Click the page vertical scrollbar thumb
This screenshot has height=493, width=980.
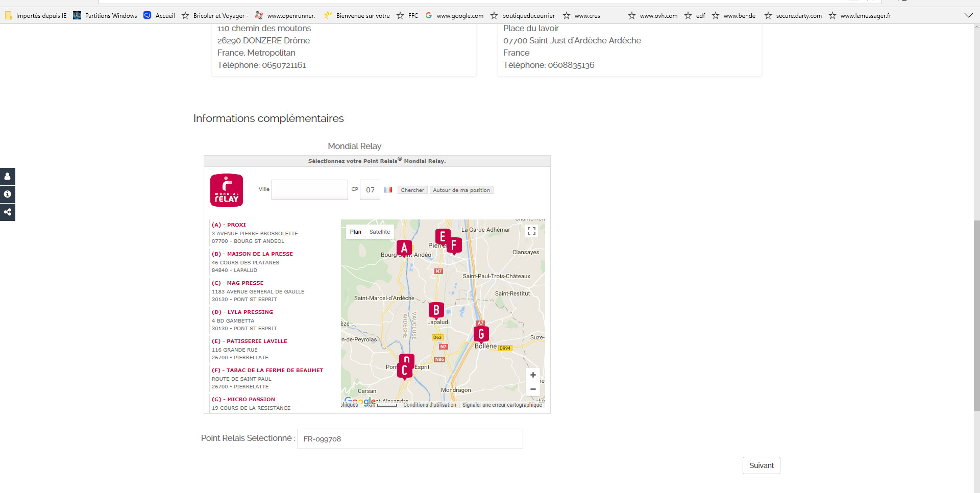976,315
